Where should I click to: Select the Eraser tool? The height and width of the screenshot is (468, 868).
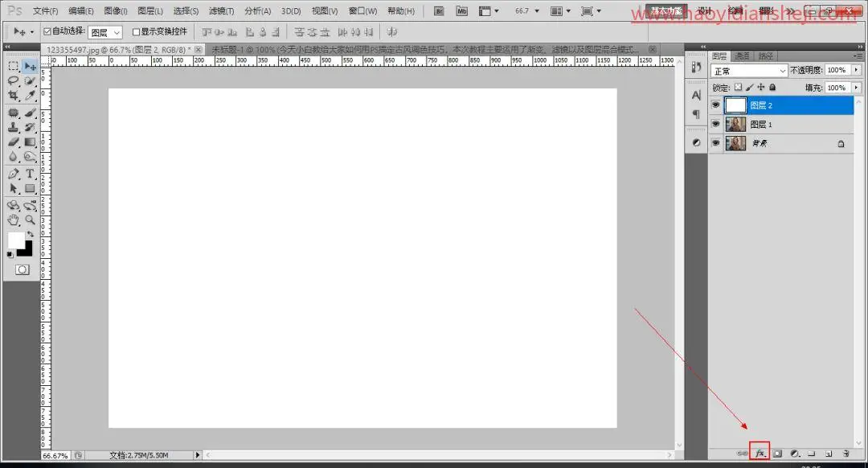pos(14,142)
